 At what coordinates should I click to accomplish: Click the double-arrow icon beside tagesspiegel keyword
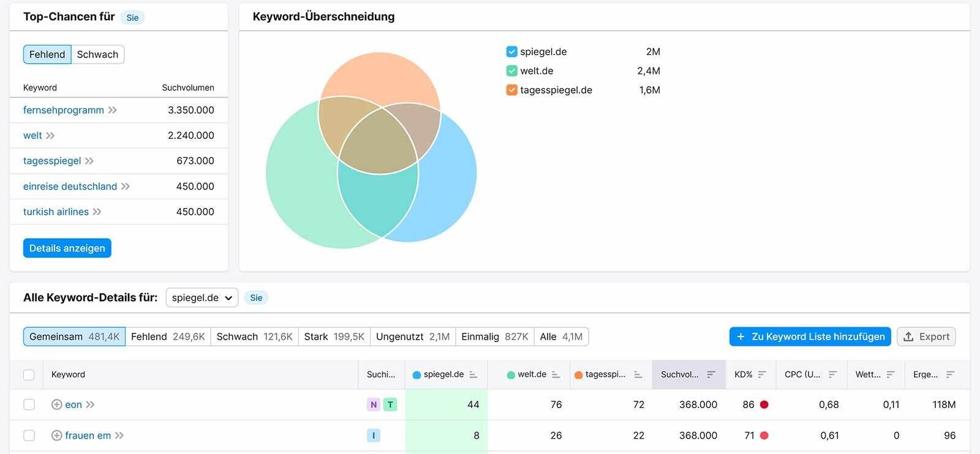(x=89, y=161)
